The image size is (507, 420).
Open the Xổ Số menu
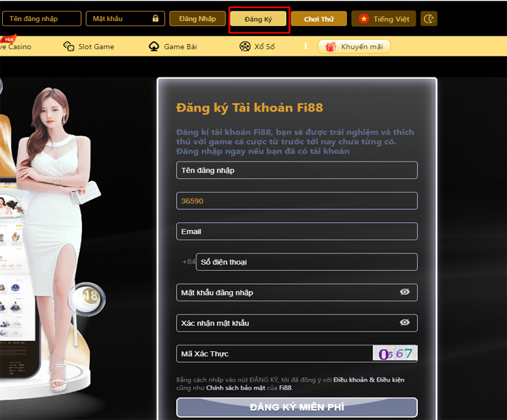tap(257, 46)
